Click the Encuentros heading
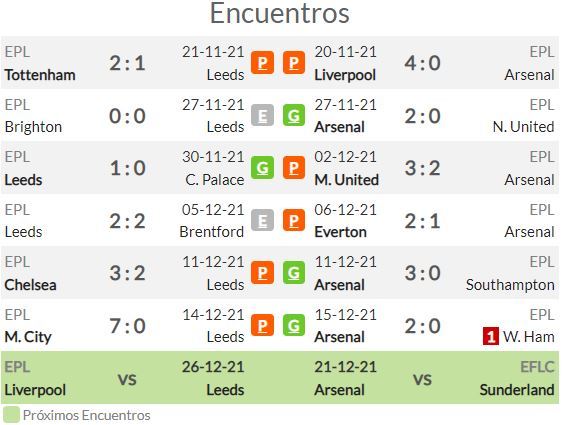The height and width of the screenshot is (425, 562). click(280, 14)
